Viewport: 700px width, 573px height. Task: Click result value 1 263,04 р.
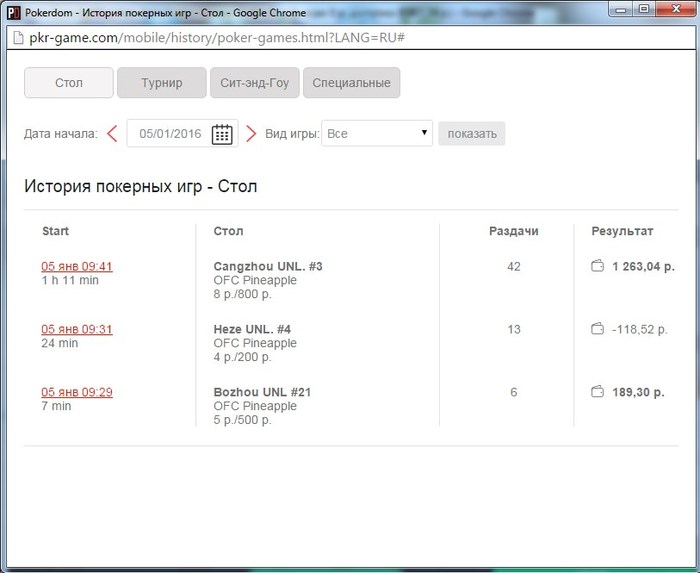point(643,266)
